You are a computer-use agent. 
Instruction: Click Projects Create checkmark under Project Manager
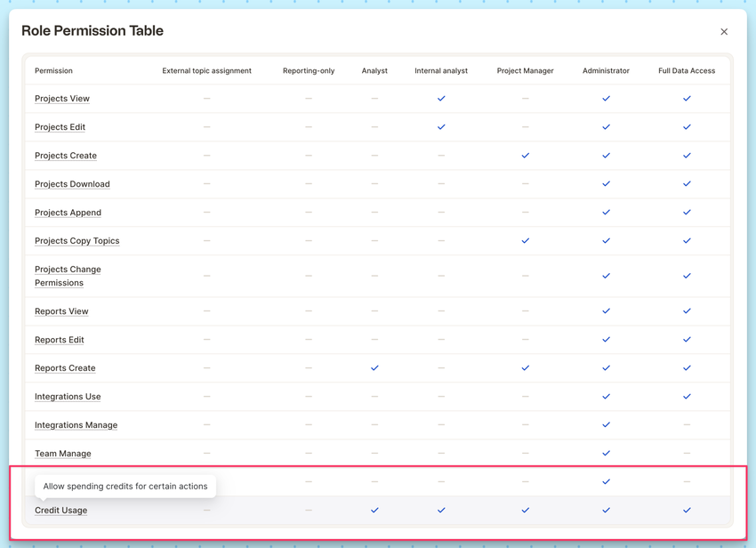coord(525,156)
